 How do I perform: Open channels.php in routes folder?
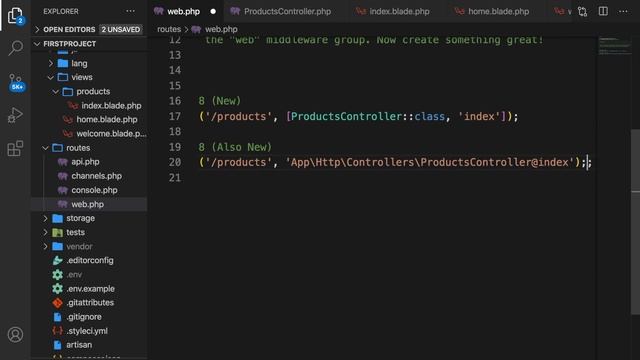click(x=96, y=176)
